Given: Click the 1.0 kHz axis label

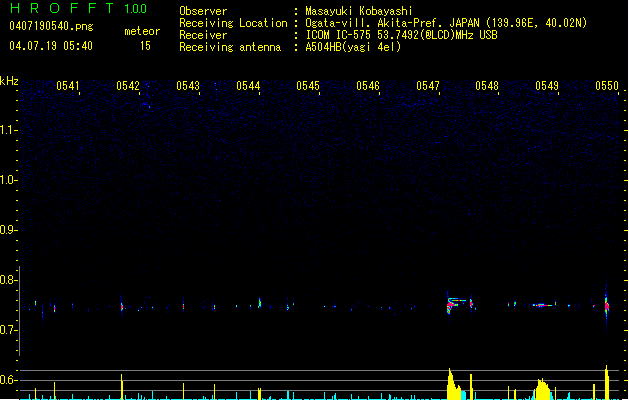Looking at the screenshot, I should tap(8, 180).
